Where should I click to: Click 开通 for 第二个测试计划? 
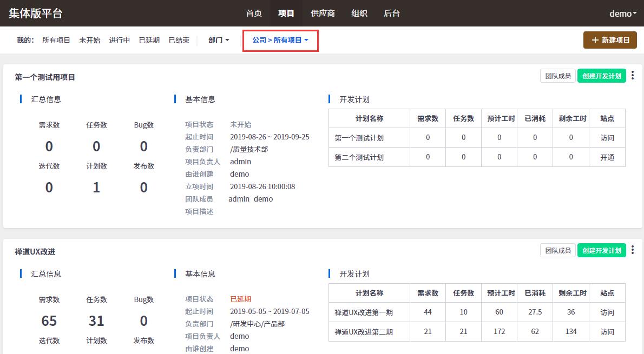(x=607, y=157)
